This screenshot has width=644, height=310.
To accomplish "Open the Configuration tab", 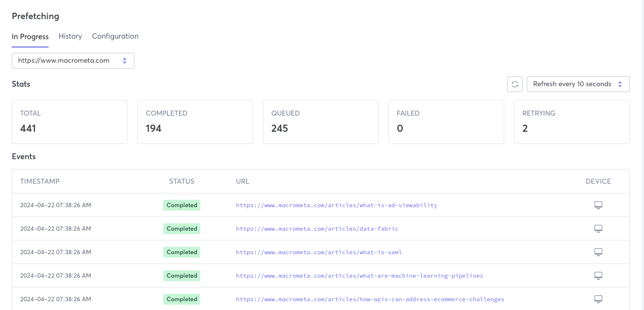I will coord(115,36).
